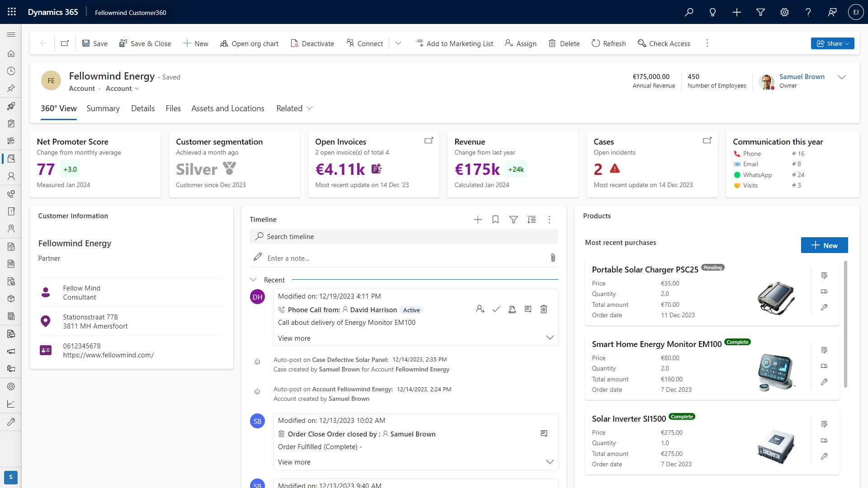Click the attach file paperclip in the note field
868x488 pixels.
tap(553, 258)
